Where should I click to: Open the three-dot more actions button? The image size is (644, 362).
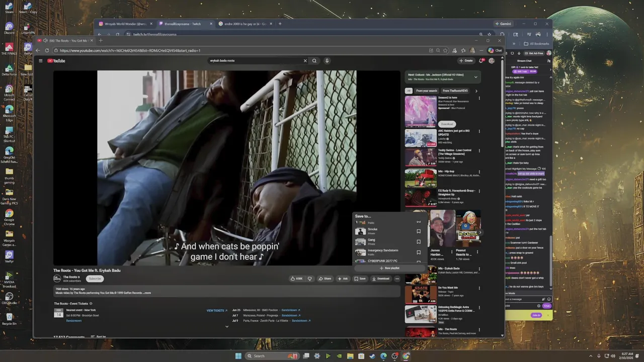(397, 279)
